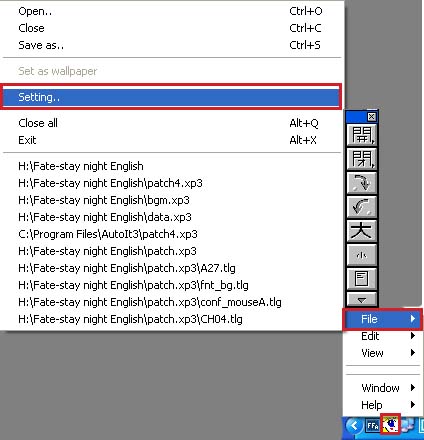Click the document page toolbar button

click(362, 279)
